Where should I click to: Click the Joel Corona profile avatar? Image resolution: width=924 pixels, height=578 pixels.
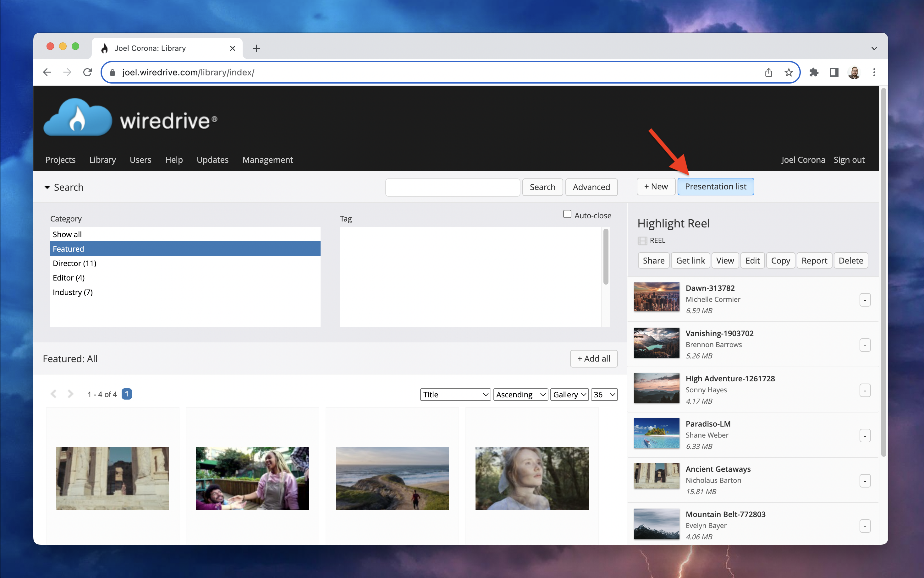tap(854, 72)
